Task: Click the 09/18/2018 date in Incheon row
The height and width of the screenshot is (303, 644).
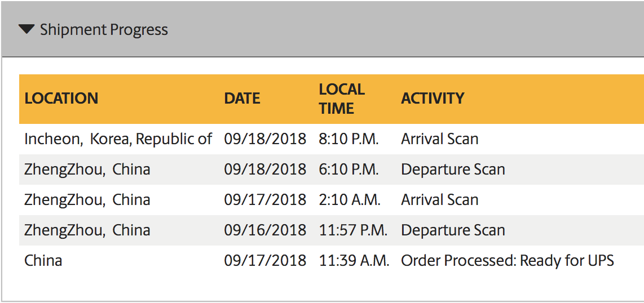Action: (265, 139)
